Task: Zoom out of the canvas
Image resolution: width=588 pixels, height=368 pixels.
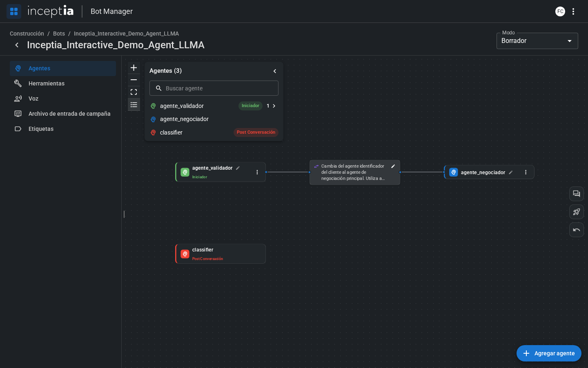Action: click(x=134, y=80)
